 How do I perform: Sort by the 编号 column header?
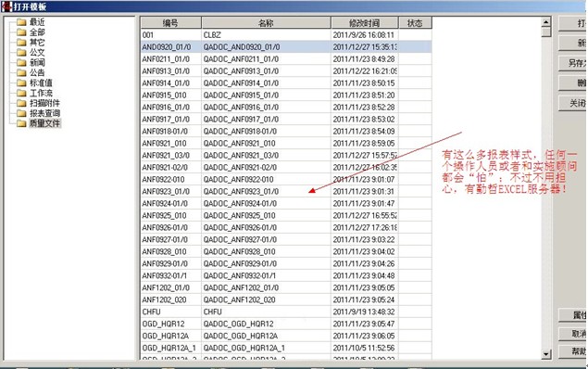[171, 23]
